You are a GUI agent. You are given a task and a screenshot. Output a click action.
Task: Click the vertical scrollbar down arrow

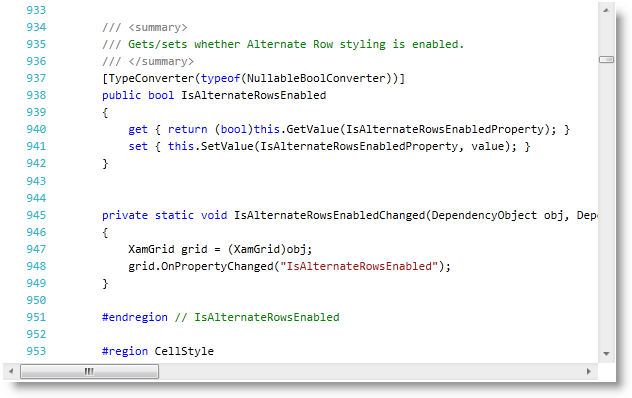pyautogui.click(x=606, y=354)
